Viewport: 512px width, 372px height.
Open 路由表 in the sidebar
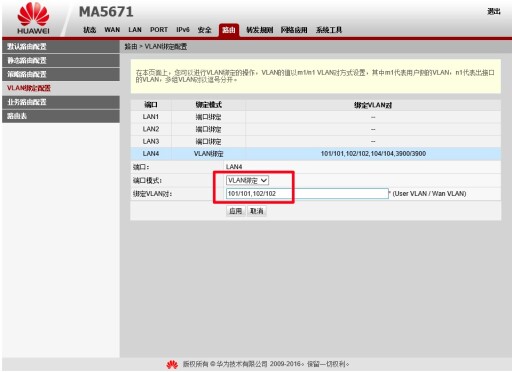point(61,116)
